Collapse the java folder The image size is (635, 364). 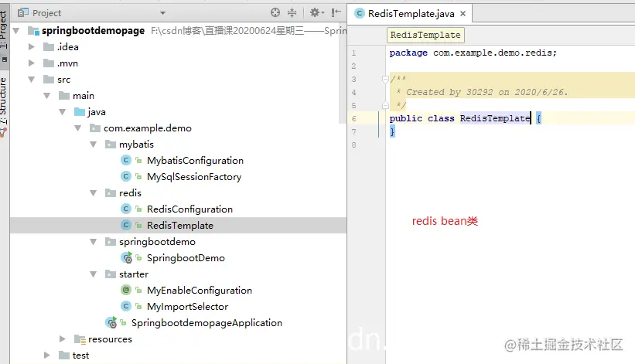click(63, 112)
